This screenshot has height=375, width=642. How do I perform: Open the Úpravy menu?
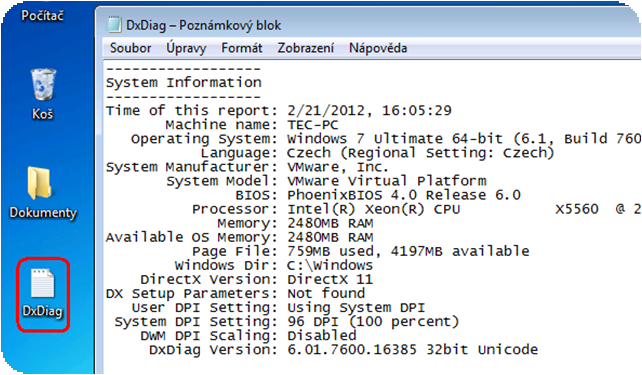(x=186, y=48)
